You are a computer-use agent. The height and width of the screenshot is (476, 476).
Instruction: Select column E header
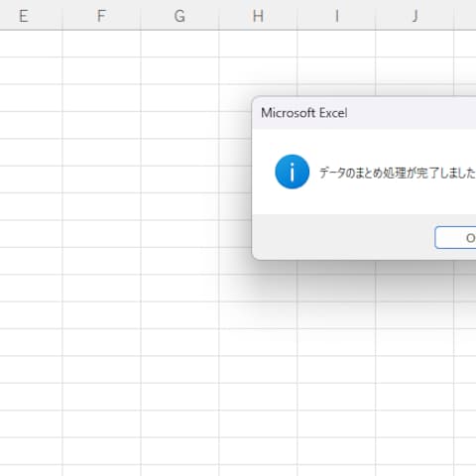pyautogui.click(x=31, y=15)
